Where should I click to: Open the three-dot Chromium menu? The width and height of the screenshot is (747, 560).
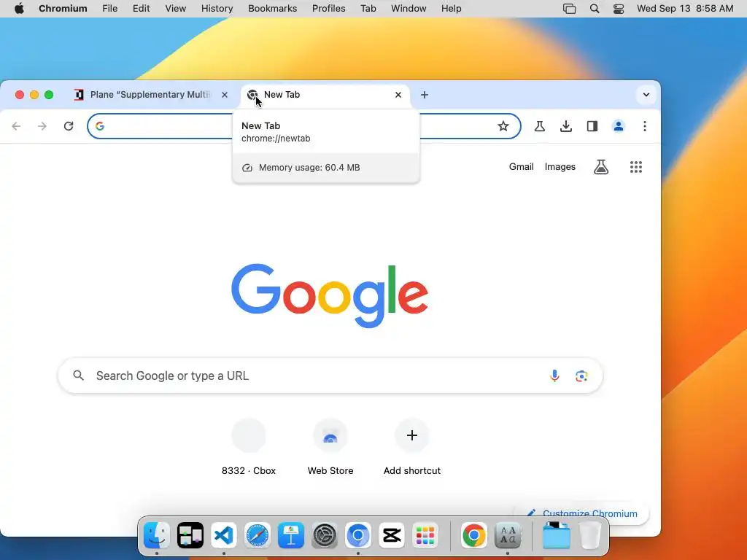pyautogui.click(x=645, y=126)
